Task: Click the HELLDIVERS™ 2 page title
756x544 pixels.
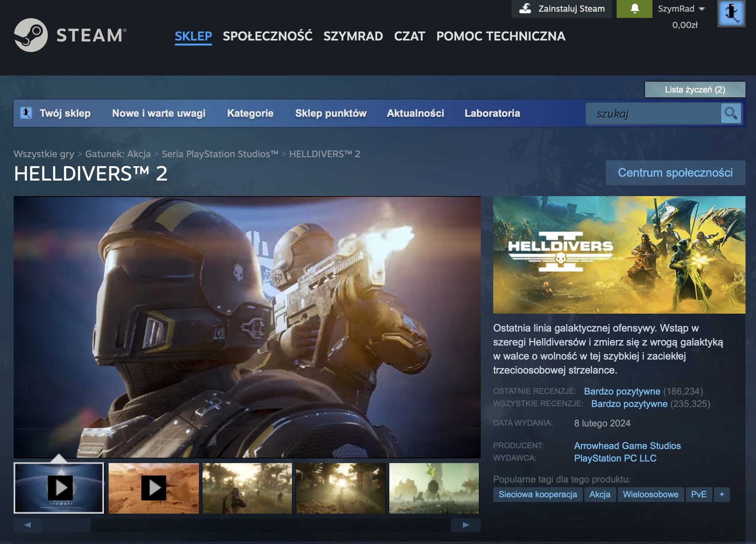Action: pyautogui.click(x=91, y=174)
